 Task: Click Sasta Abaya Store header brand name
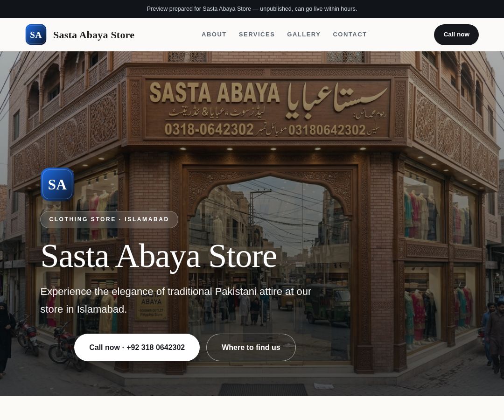coord(94,35)
